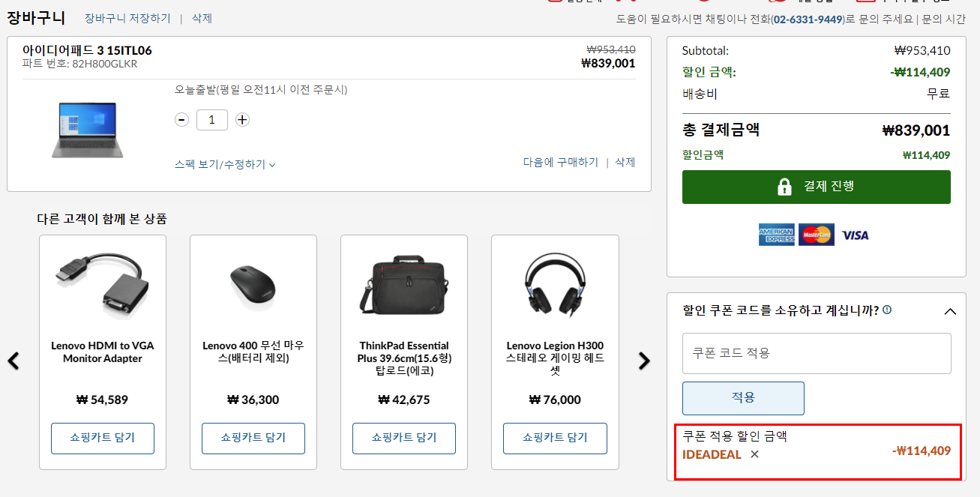Click the IDEADEAL coupon code text
980x497 pixels.
point(712,454)
